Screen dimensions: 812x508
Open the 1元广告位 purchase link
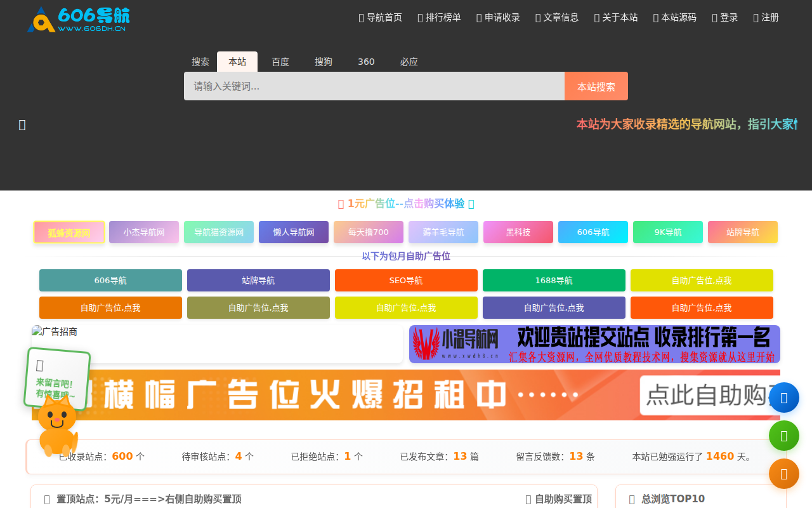(406, 204)
